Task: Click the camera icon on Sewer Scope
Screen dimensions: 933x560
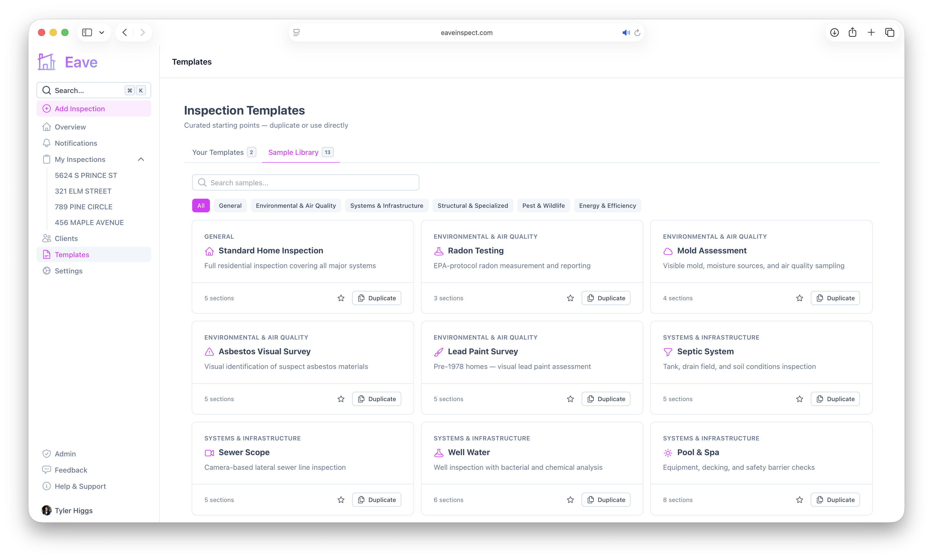Action: (x=209, y=453)
